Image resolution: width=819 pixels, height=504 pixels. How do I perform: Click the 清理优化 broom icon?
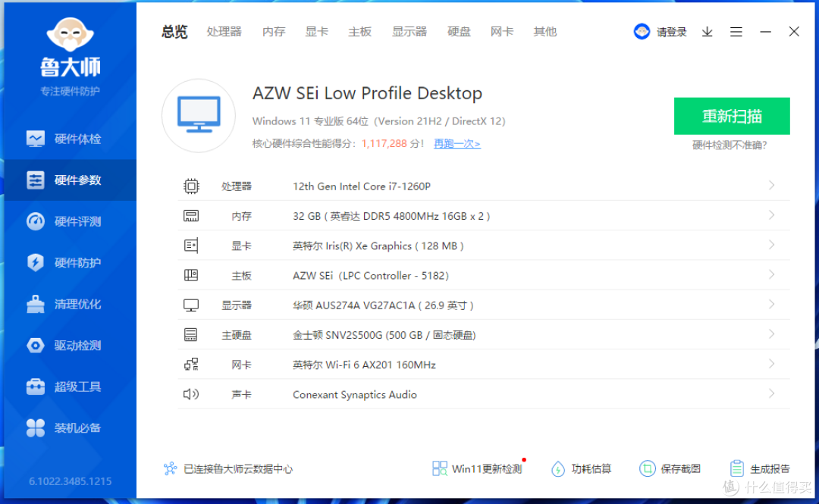[x=36, y=304]
